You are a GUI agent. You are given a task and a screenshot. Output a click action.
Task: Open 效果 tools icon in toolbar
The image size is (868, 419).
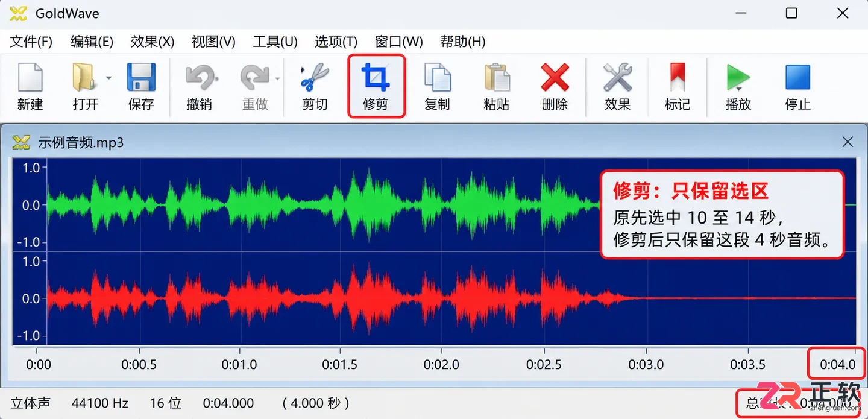point(618,86)
